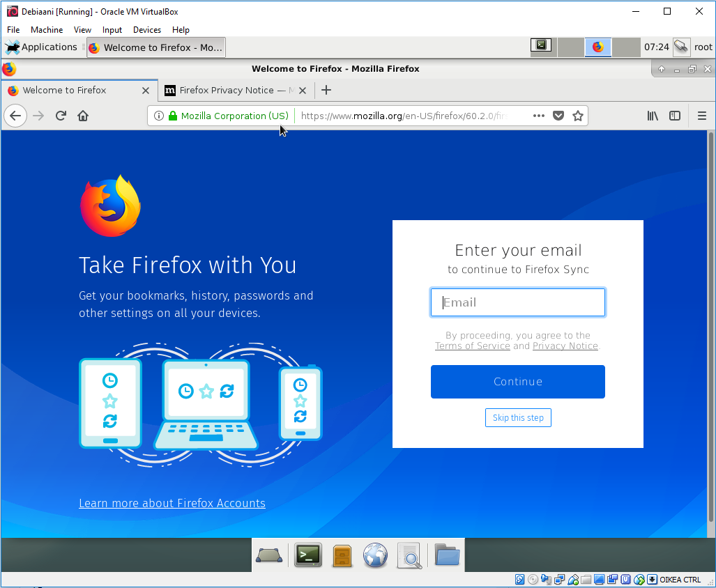Open Learn more about Firefox Accounts link
716x588 pixels.
click(172, 503)
